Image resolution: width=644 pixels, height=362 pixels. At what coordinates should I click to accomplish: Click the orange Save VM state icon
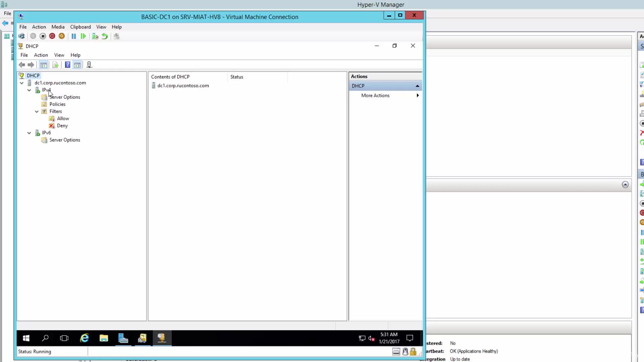click(x=62, y=36)
